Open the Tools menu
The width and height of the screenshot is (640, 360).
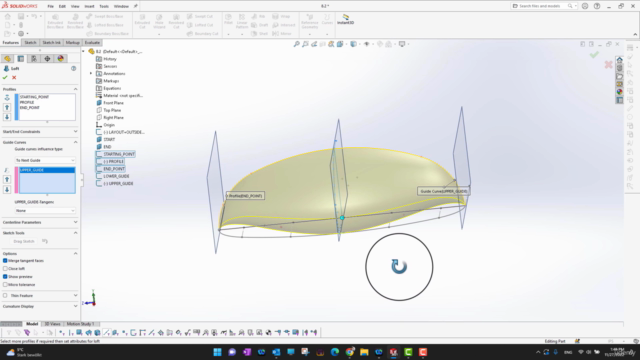pyautogui.click(x=104, y=7)
